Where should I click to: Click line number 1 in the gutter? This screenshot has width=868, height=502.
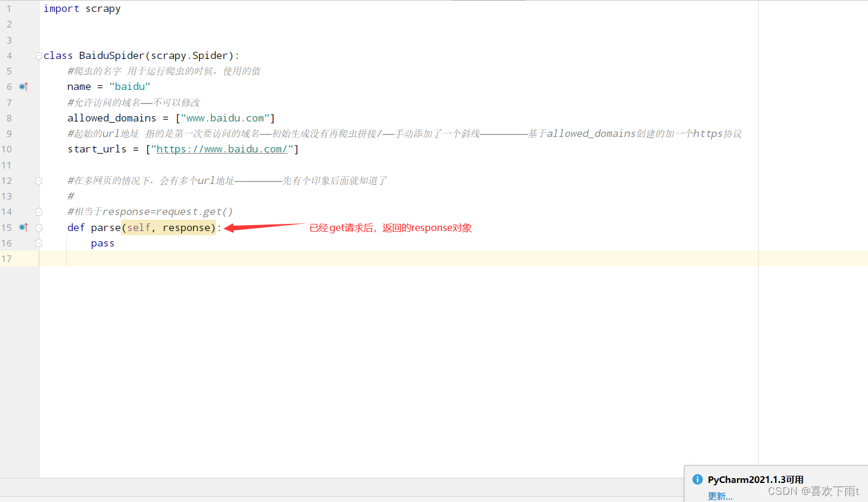click(9, 9)
